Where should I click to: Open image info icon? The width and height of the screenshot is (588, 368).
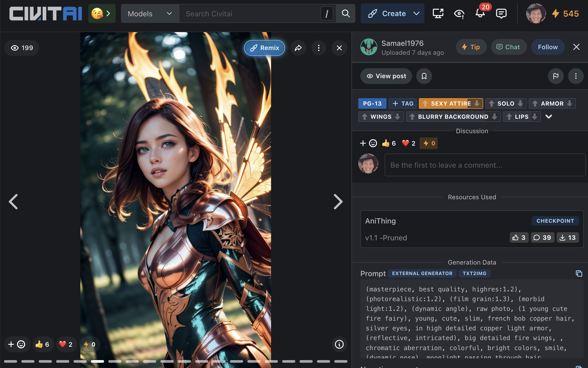[339, 344]
